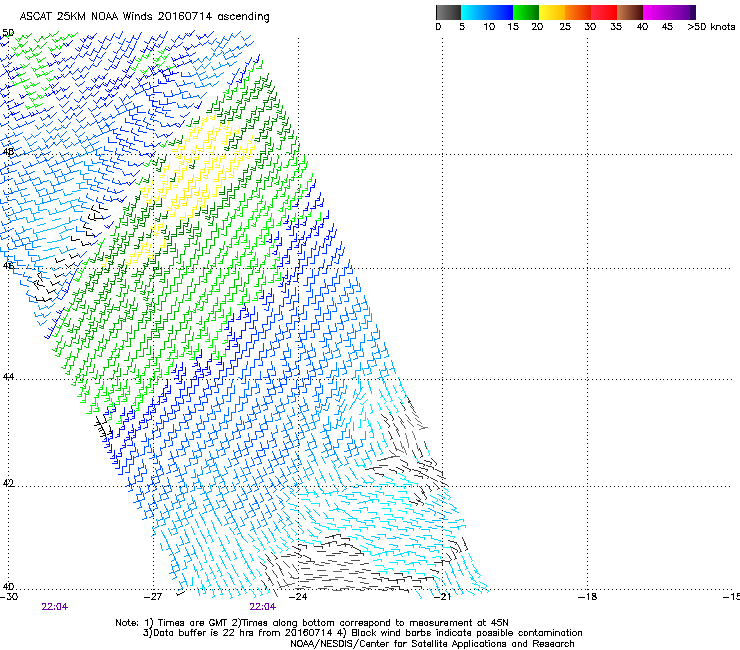
Task: Click the left purple '22:04' time stamp
Action: [x=55, y=607]
